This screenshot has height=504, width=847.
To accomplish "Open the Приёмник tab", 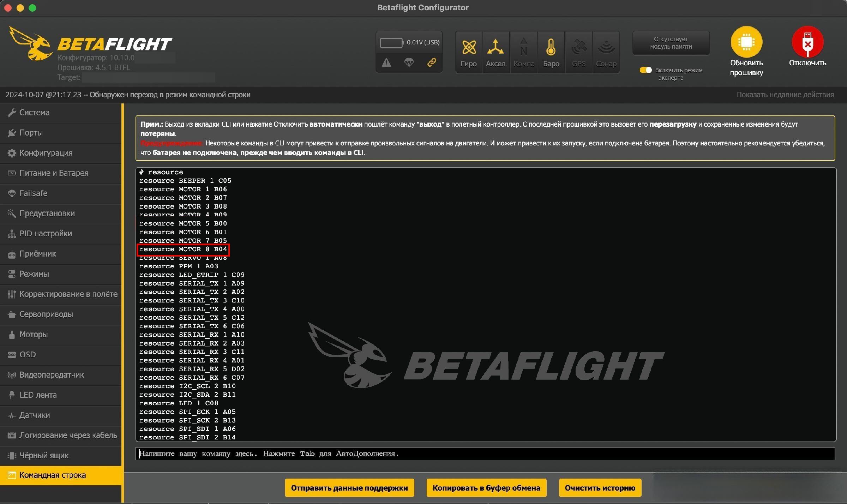I will (x=61, y=254).
